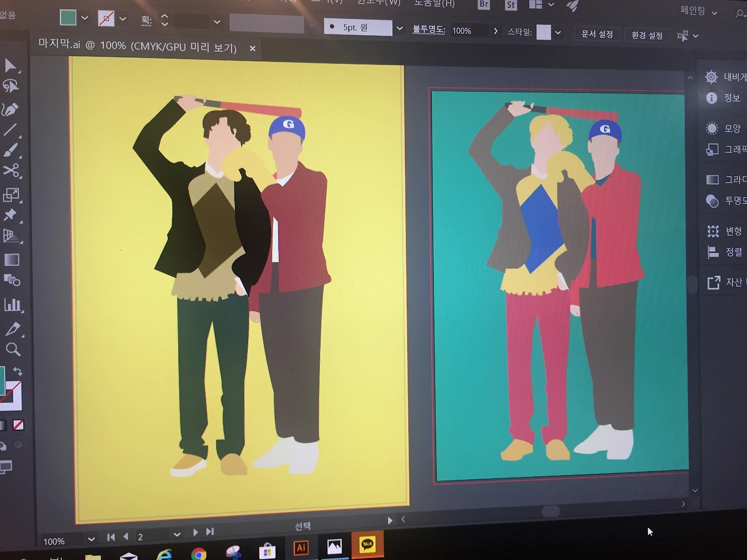Open the stroke color dropdown in control bar

[x=123, y=19]
